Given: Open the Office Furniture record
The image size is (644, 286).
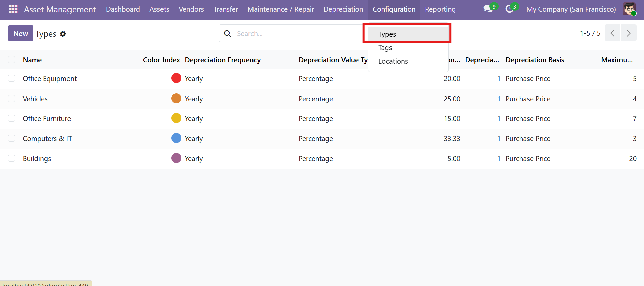Looking at the screenshot, I should pos(47,118).
